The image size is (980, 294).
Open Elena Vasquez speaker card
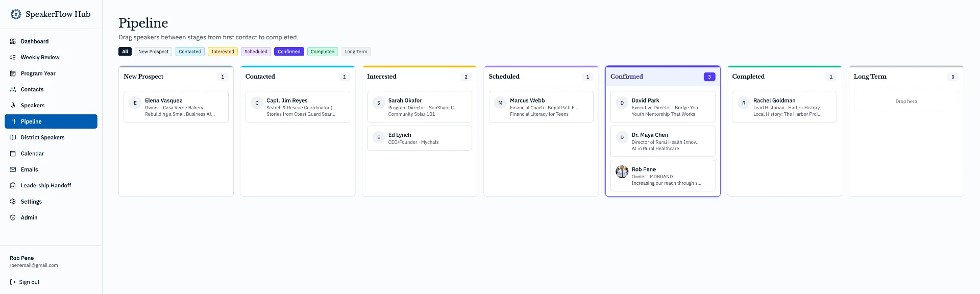tap(176, 107)
